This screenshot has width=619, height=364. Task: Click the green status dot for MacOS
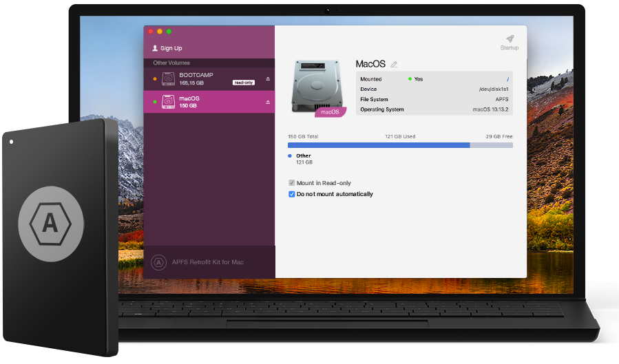[x=155, y=102]
